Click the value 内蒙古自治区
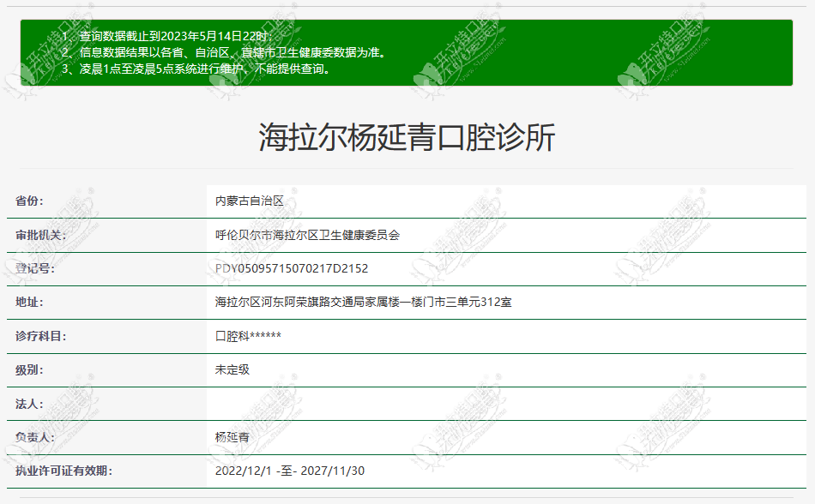 (250, 201)
